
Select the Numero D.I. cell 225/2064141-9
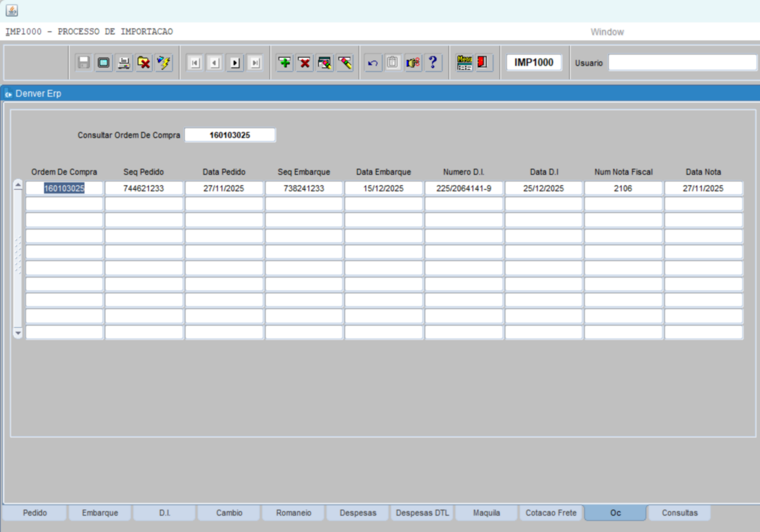(463, 189)
